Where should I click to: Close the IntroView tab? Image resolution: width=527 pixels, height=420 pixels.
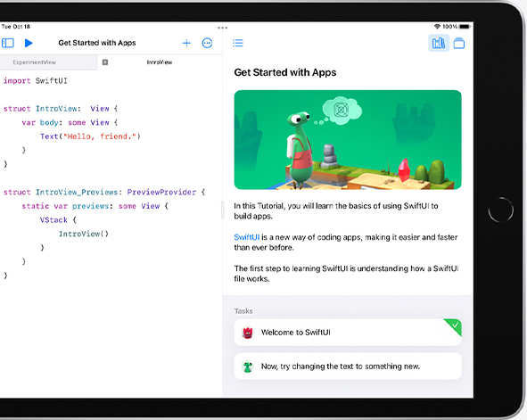(x=105, y=62)
